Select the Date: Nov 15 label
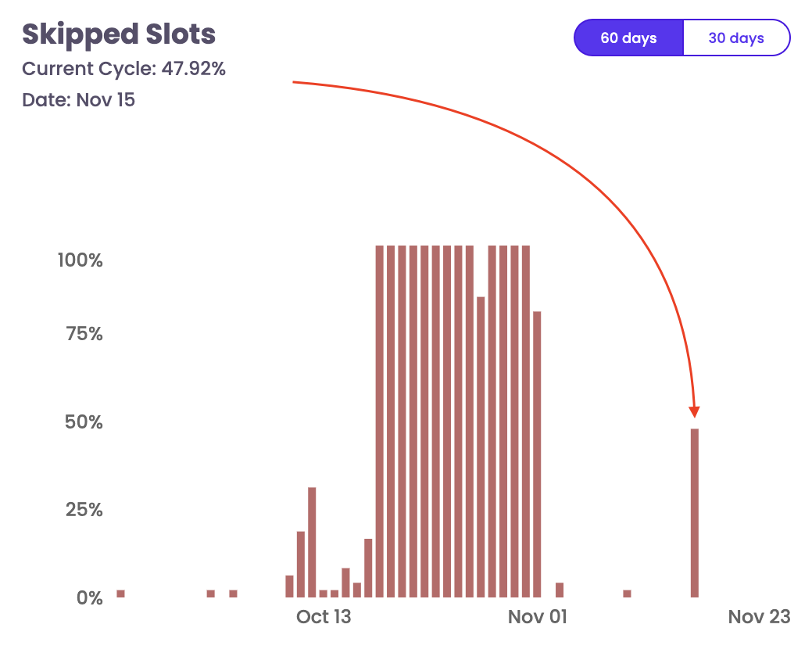 pos(78,100)
